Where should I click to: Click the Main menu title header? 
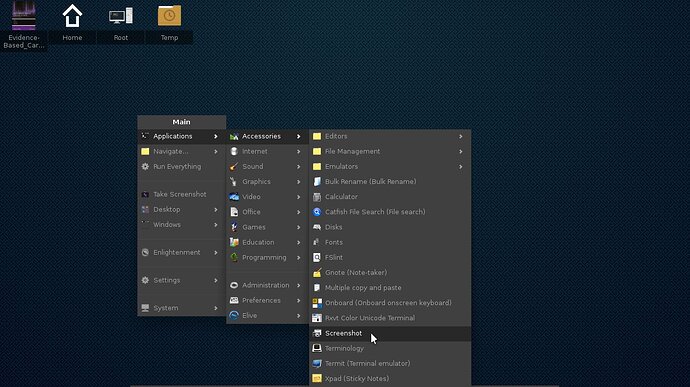tap(181, 122)
